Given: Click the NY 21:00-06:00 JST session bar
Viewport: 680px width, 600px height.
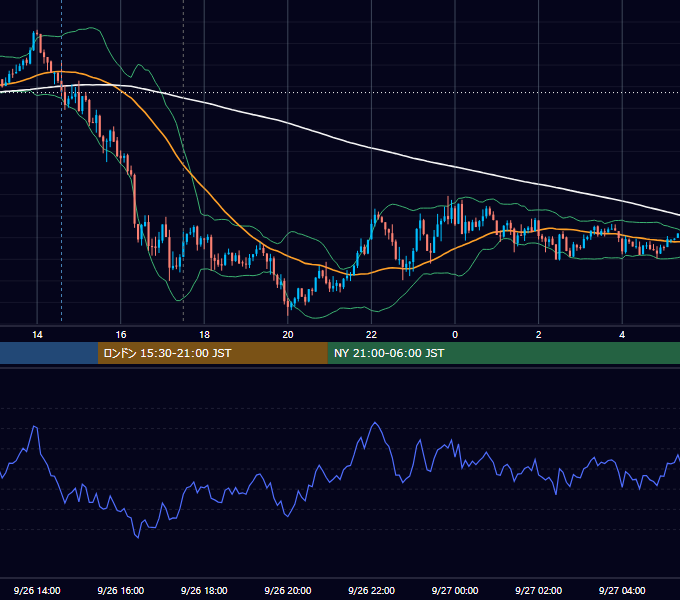Looking at the screenshot, I should click(503, 353).
